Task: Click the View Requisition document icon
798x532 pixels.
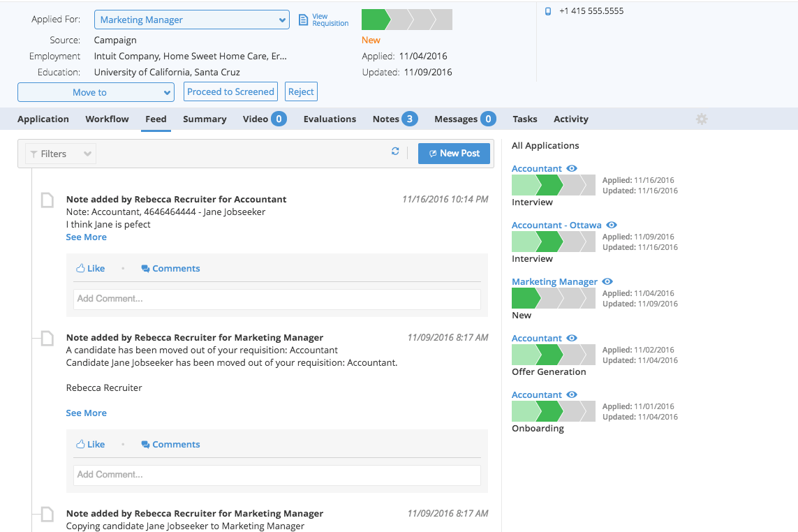Action: (x=303, y=20)
